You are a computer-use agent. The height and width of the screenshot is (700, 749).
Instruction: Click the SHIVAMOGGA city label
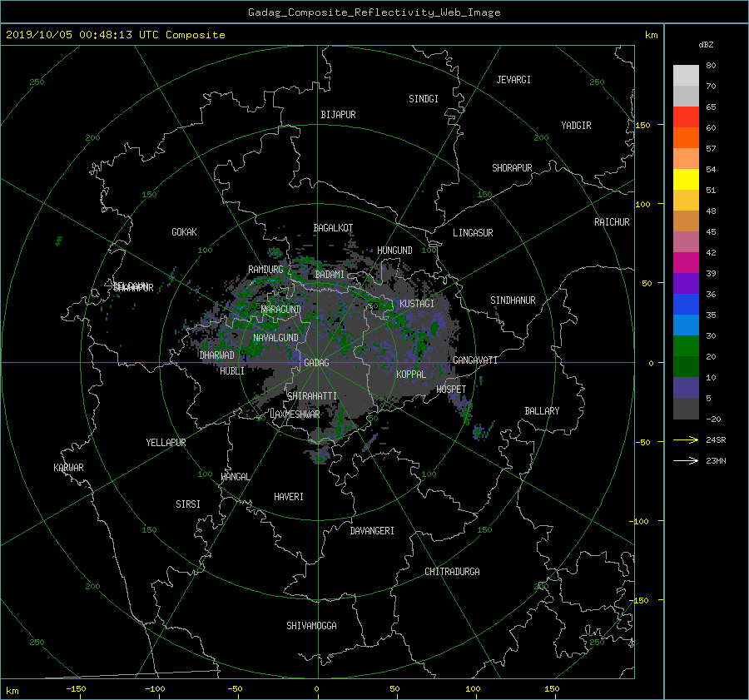point(311,626)
